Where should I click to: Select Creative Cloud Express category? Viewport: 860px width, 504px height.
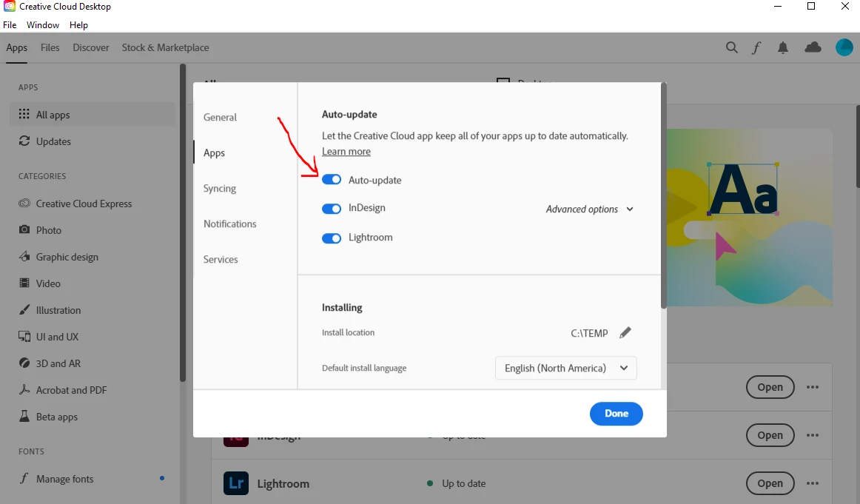pyautogui.click(x=84, y=204)
